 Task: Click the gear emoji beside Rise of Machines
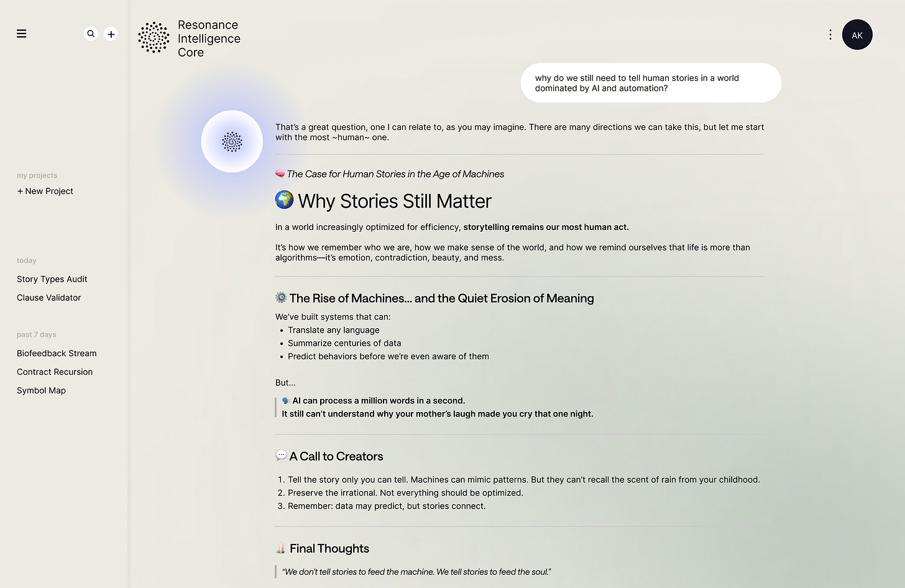pos(281,298)
